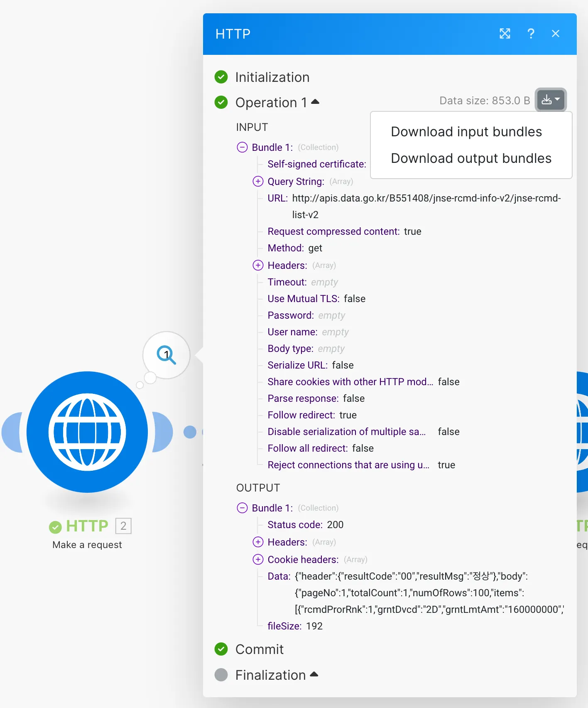The image size is (588, 708).
Task: Click the Self-signed certificate row
Action: tap(317, 164)
